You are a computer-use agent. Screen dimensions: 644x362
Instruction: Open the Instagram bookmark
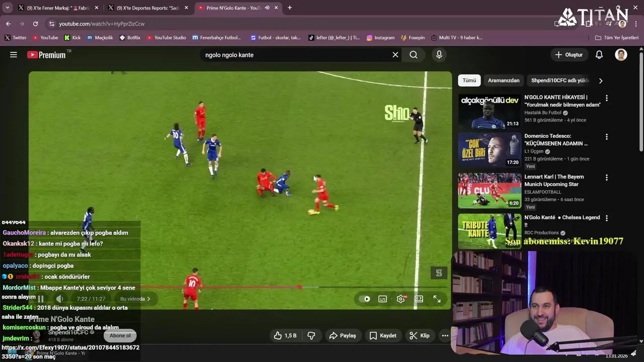click(380, 38)
